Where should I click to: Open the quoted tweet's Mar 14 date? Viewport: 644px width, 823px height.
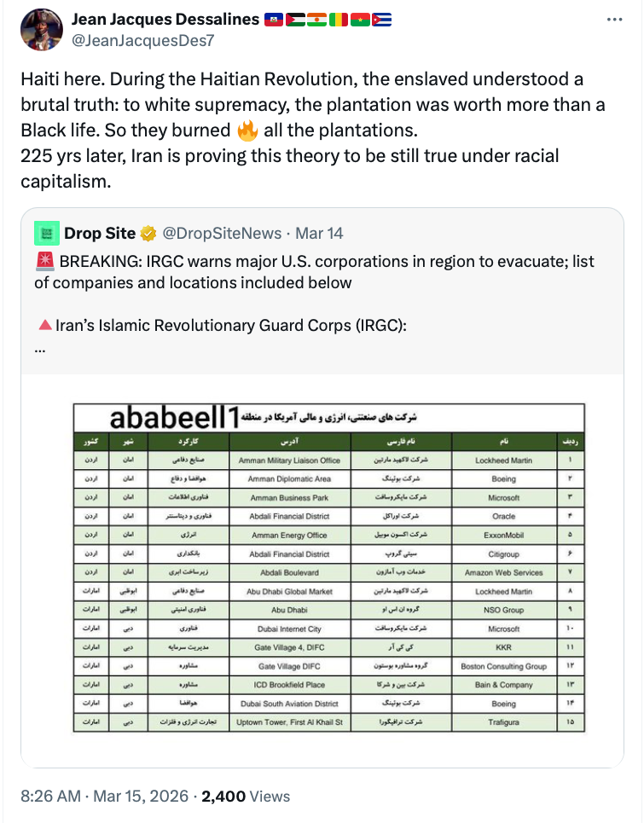click(x=319, y=233)
